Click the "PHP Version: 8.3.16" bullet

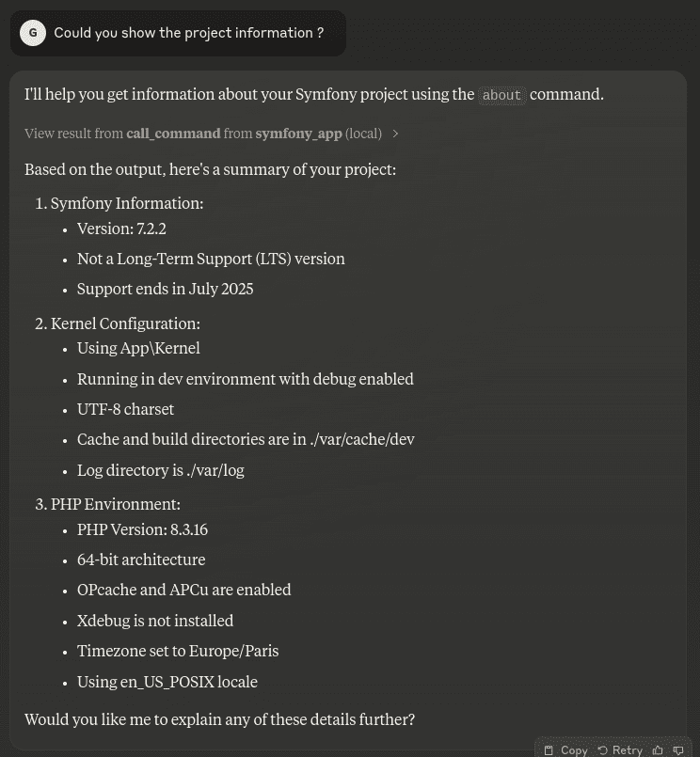pyautogui.click(x=142, y=529)
